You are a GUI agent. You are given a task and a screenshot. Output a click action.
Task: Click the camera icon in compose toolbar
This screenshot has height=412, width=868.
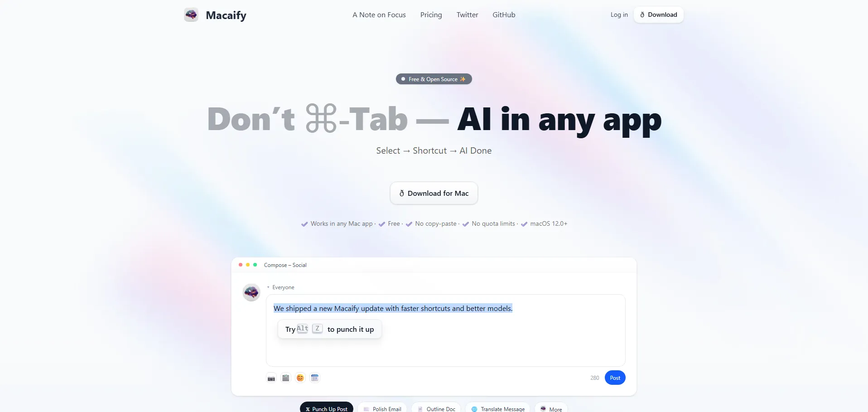click(x=271, y=378)
